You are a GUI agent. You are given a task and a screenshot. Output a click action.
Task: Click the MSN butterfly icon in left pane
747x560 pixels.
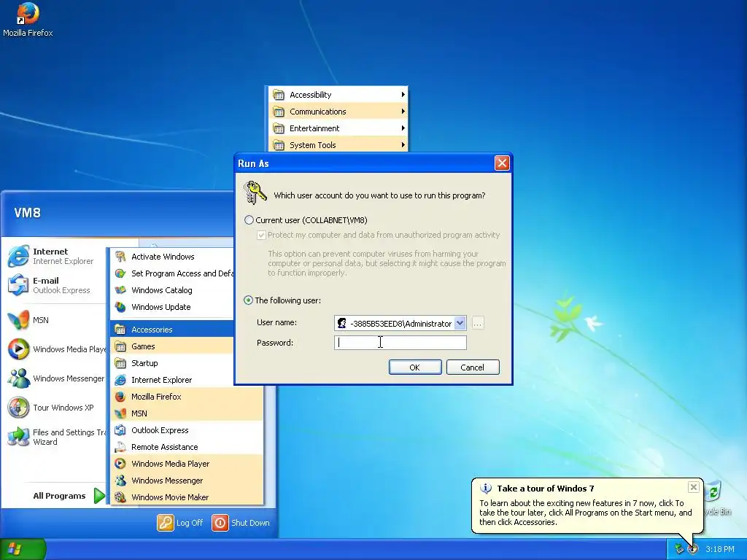point(18,320)
